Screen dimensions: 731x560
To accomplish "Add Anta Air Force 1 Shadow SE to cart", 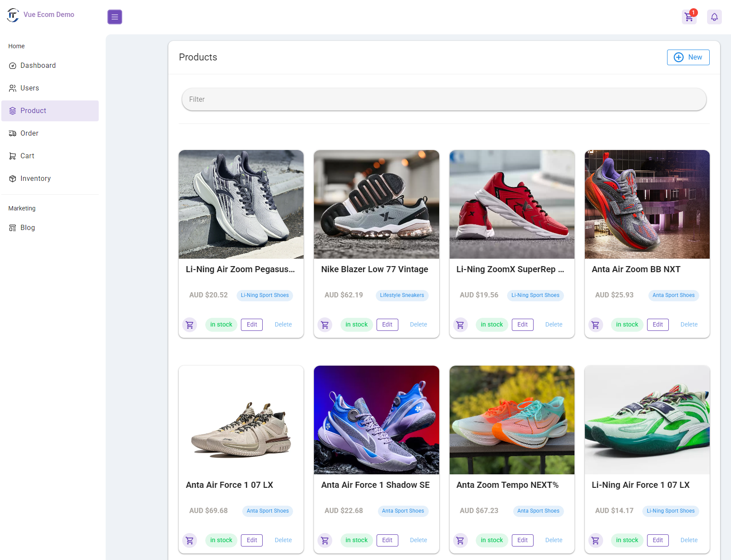I will (325, 540).
